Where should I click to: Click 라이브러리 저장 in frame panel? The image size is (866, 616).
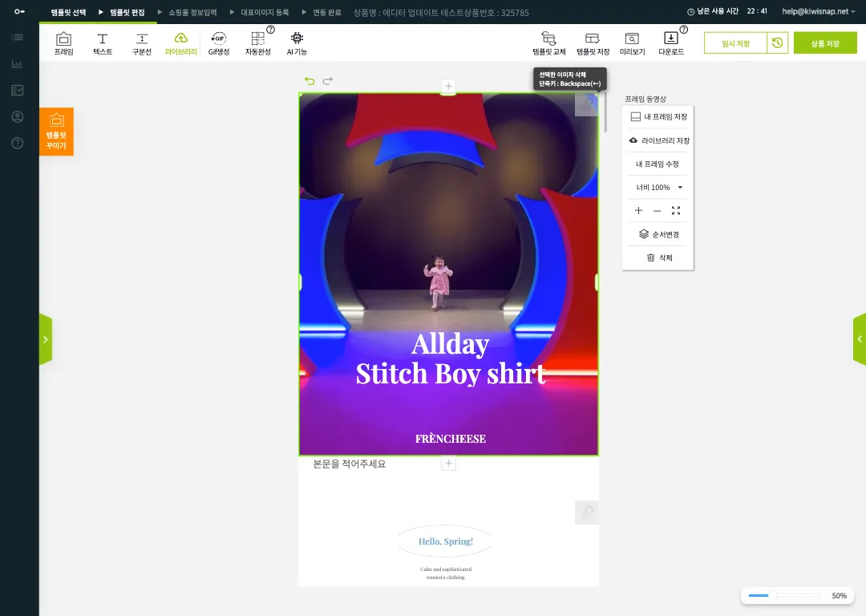point(658,140)
